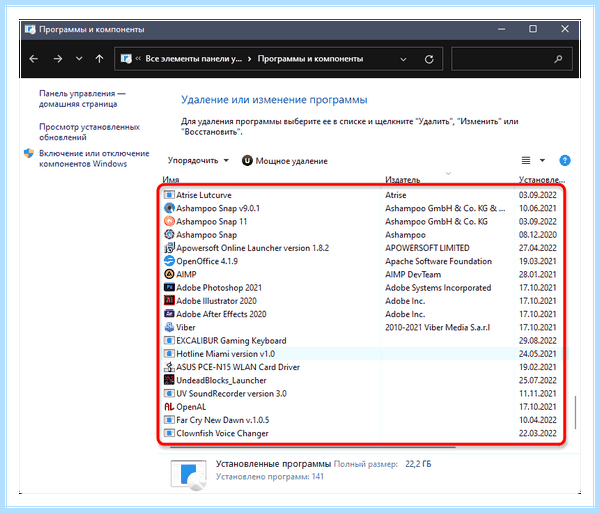Click publisher AIMP DevTeam cell
The height and width of the screenshot is (513, 600).
(413, 274)
